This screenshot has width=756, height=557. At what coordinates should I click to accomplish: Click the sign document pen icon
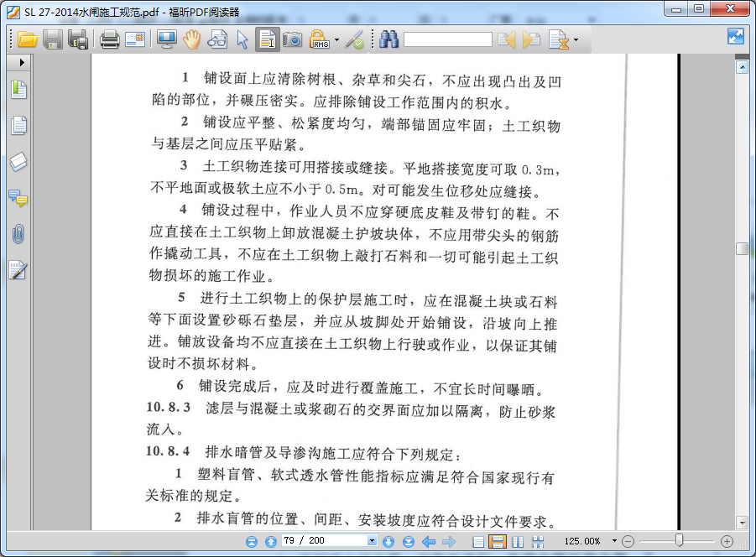356,39
